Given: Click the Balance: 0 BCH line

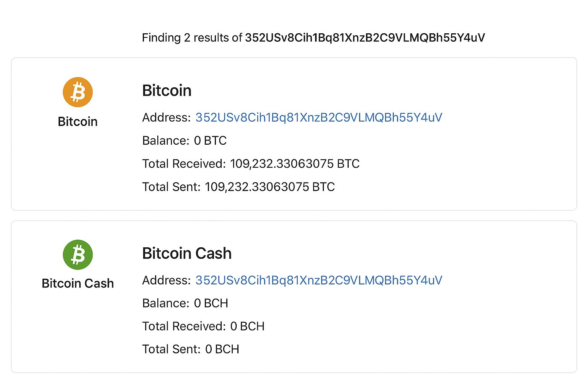Looking at the screenshot, I should 185,303.
